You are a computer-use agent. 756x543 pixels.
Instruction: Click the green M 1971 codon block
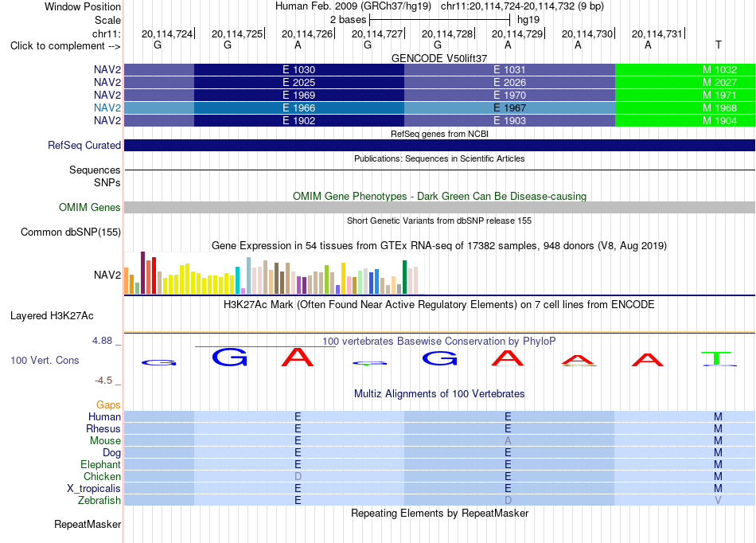click(x=685, y=95)
